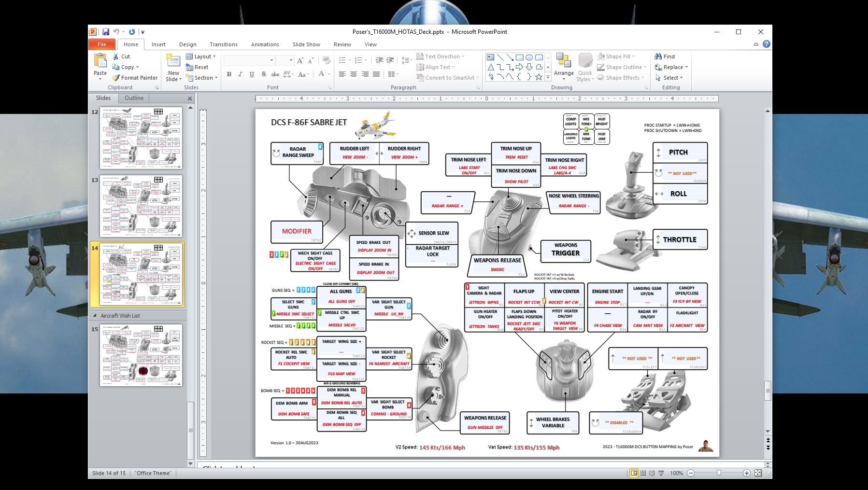Open the File backstage button

click(x=102, y=44)
